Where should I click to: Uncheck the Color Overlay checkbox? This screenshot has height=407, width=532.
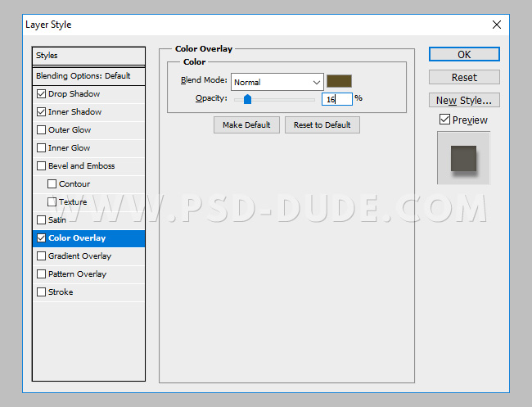[x=42, y=238]
